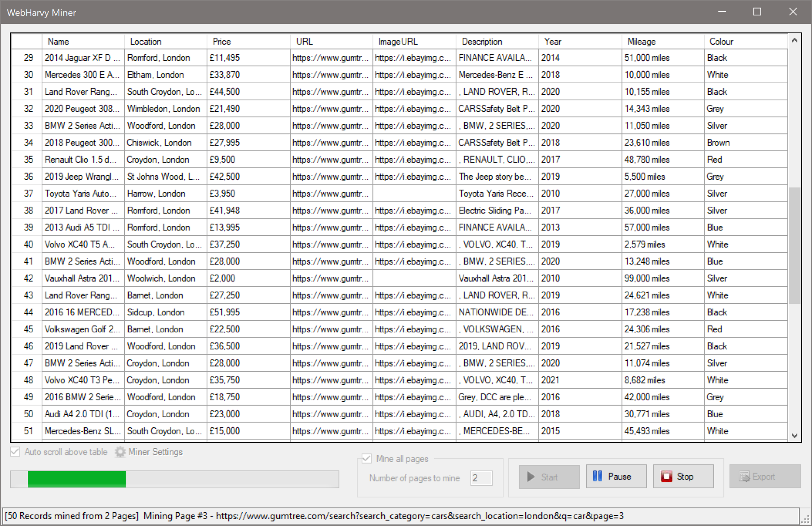Maximize the WebHarvy Miner window
The height and width of the screenshot is (526, 812).
pyautogui.click(x=757, y=12)
